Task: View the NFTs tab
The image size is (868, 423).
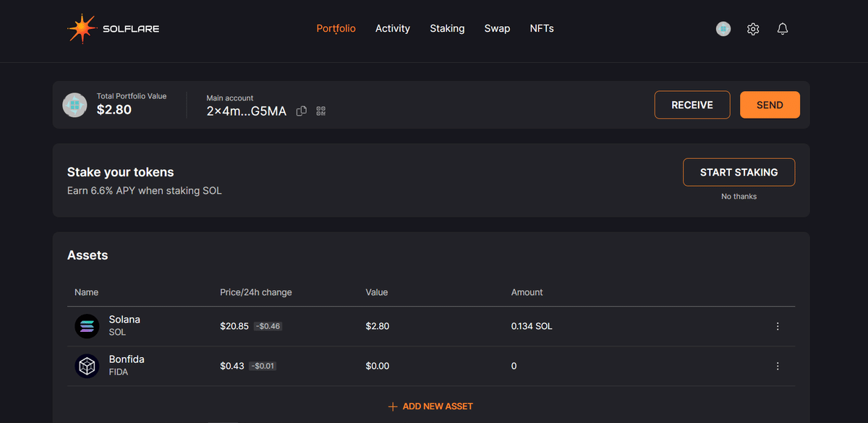Action: 542,29
